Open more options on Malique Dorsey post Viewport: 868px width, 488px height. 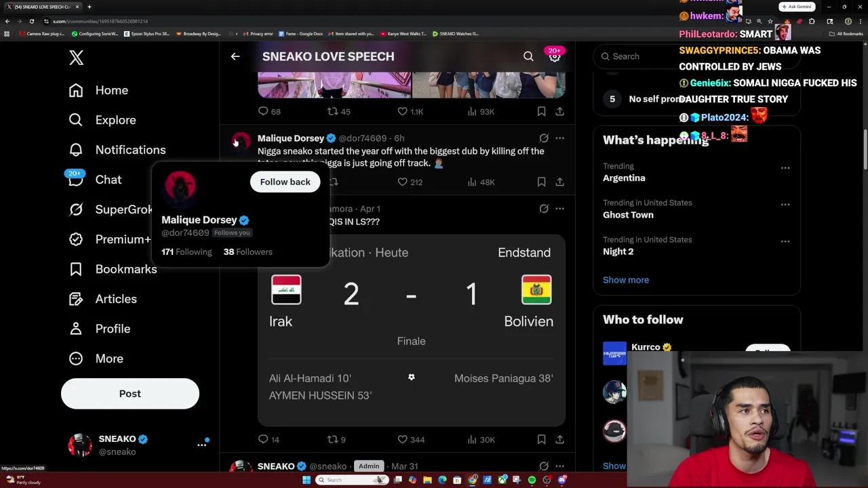tap(559, 138)
